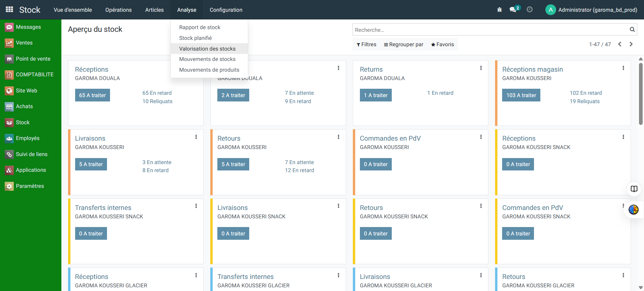Click the colorful globe floating icon

pos(634,210)
